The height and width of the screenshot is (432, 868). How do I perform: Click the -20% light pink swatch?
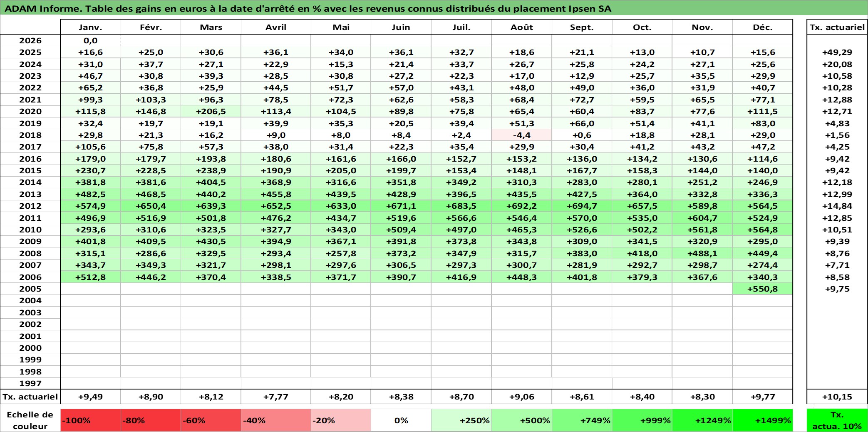[341, 420]
